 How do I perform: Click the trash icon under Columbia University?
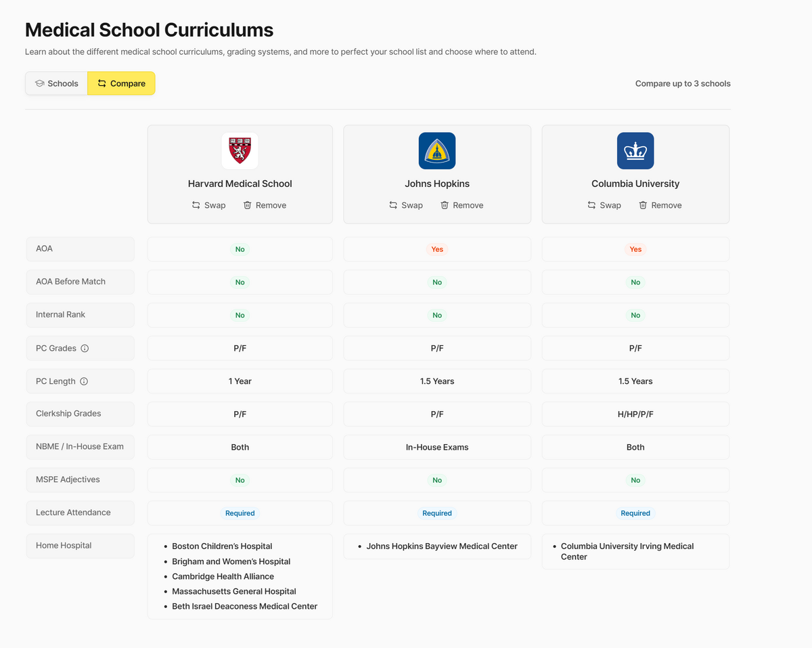pos(644,205)
